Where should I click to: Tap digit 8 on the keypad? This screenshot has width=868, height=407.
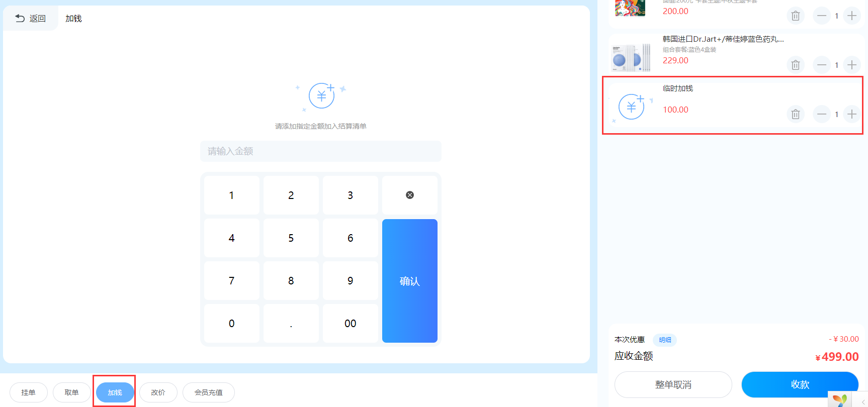click(291, 280)
